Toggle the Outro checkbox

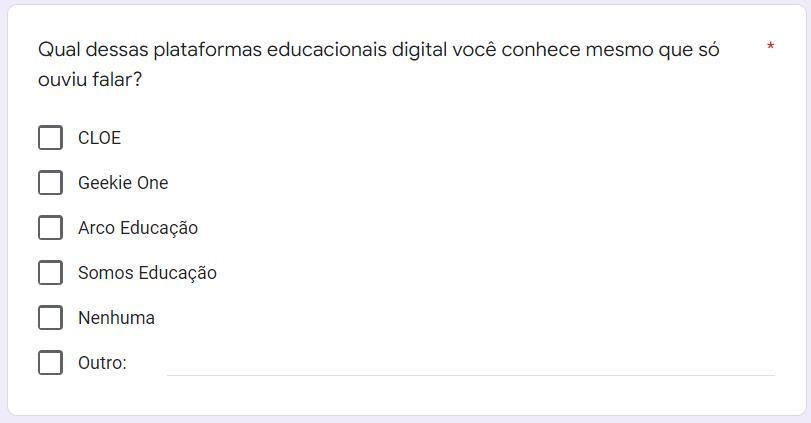coord(50,363)
